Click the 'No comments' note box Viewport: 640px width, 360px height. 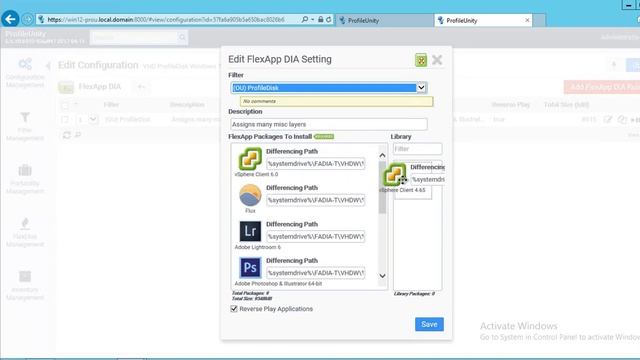tap(336, 101)
